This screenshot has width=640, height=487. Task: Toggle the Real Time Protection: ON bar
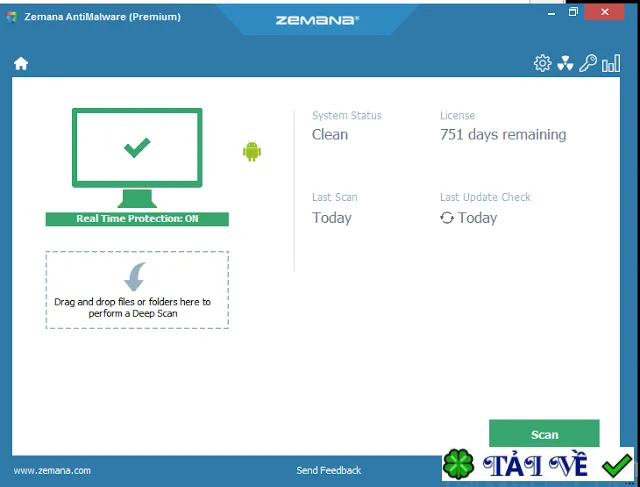(x=137, y=219)
